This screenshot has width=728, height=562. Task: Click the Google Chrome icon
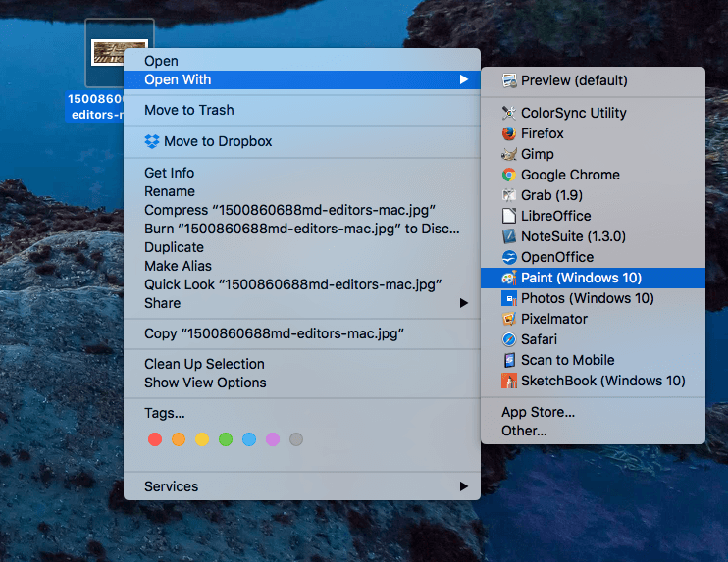509,175
